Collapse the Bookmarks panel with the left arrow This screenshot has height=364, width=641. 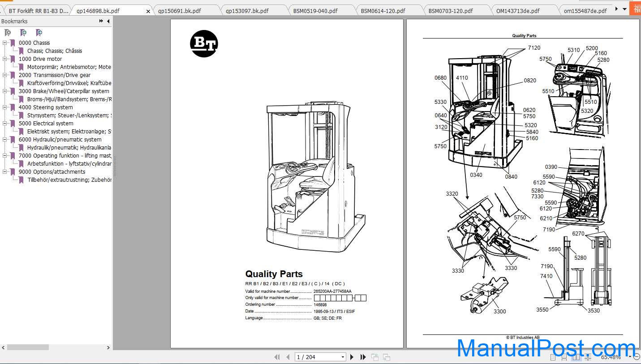click(x=108, y=21)
